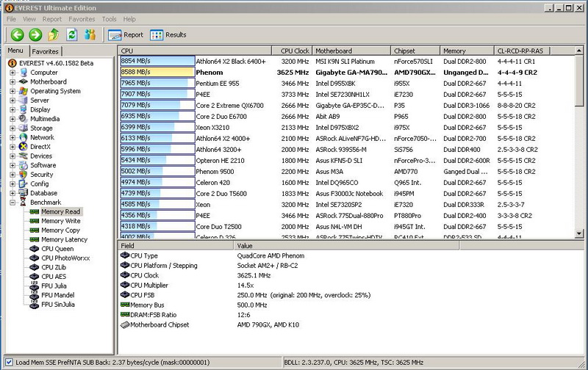Click the 8588 MB/s Phenom result bar
The image size is (588, 370).
(157, 72)
